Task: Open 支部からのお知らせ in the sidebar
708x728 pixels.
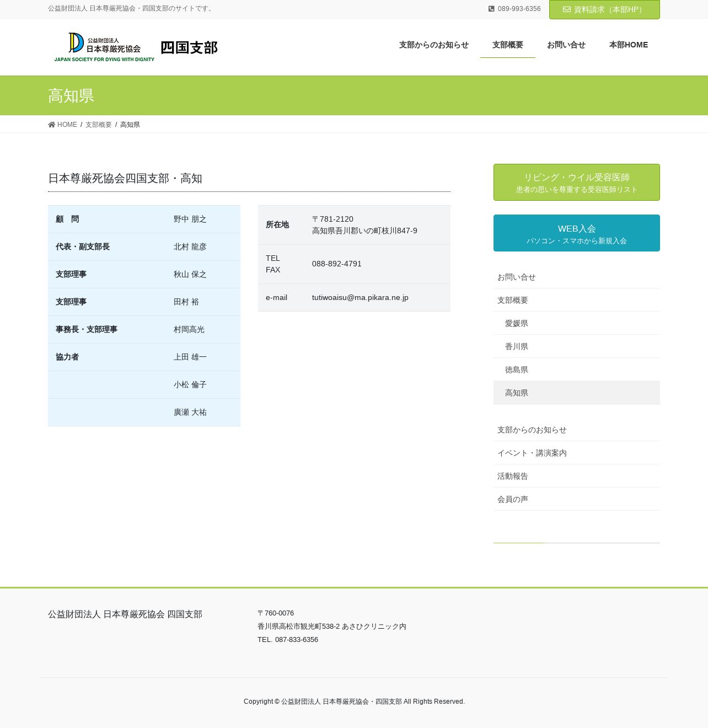Action: tap(577, 430)
